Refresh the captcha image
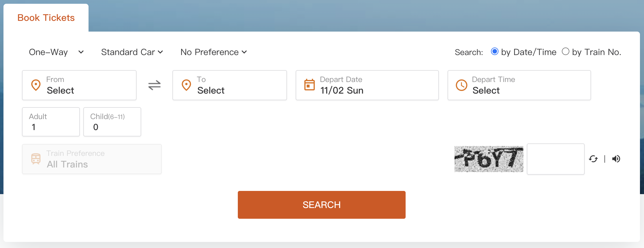The height and width of the screenshot is (248, 644). (x=593, y=159)
